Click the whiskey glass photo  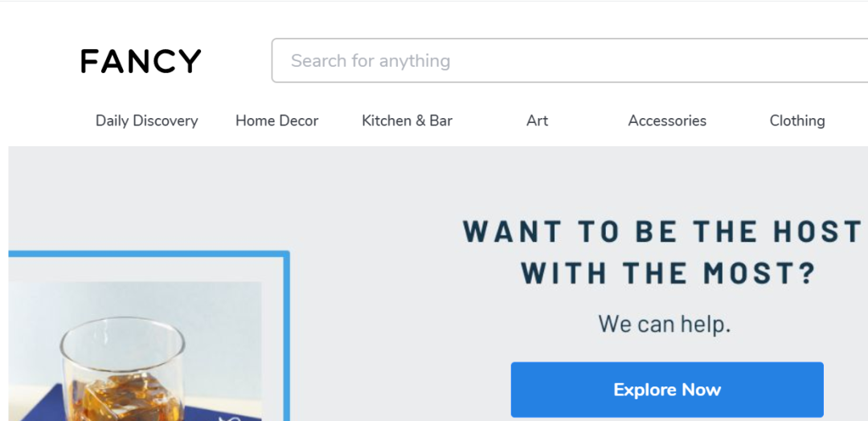[135, 351]
